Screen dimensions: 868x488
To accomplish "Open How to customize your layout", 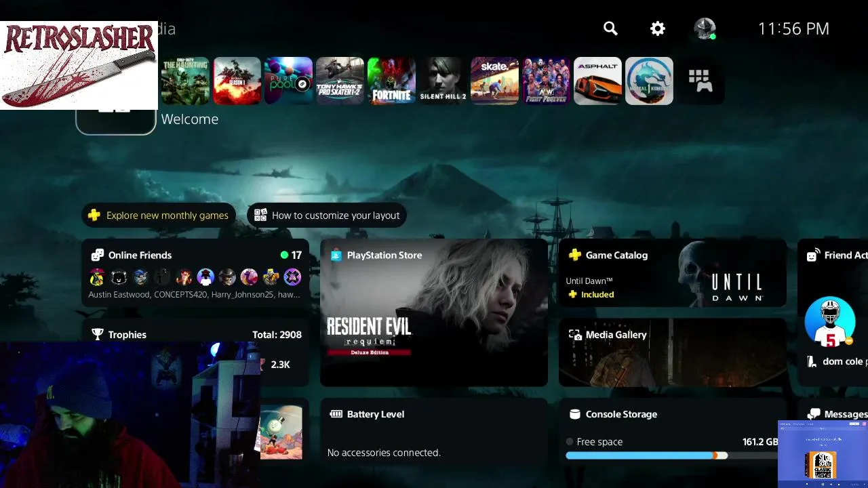I will pyautogui.click(x=327, y=216).
